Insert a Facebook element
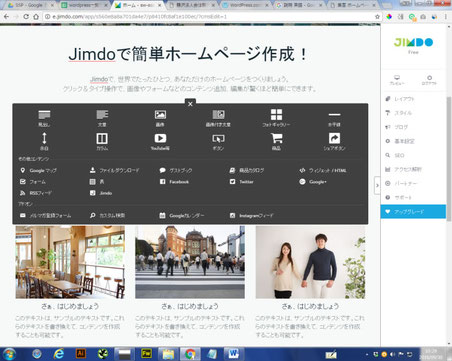Image resolution: width=452 pixels, height=361 pixels. tap(174, 182)
